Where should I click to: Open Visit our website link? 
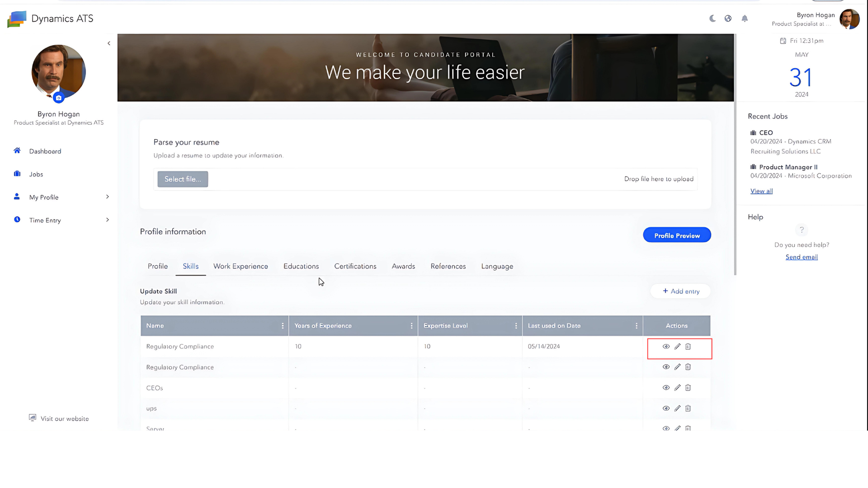tap(59, 418)
